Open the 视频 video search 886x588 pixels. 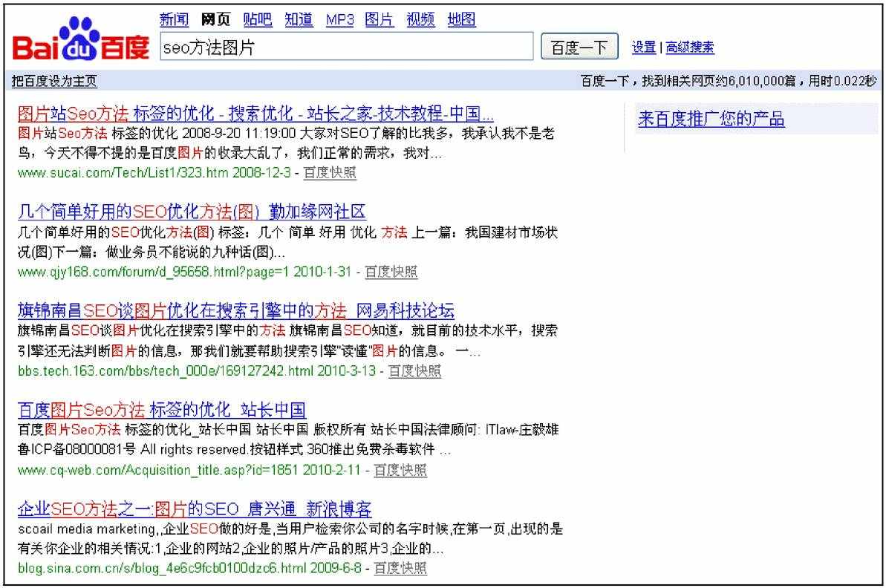[x=421, y=20]
